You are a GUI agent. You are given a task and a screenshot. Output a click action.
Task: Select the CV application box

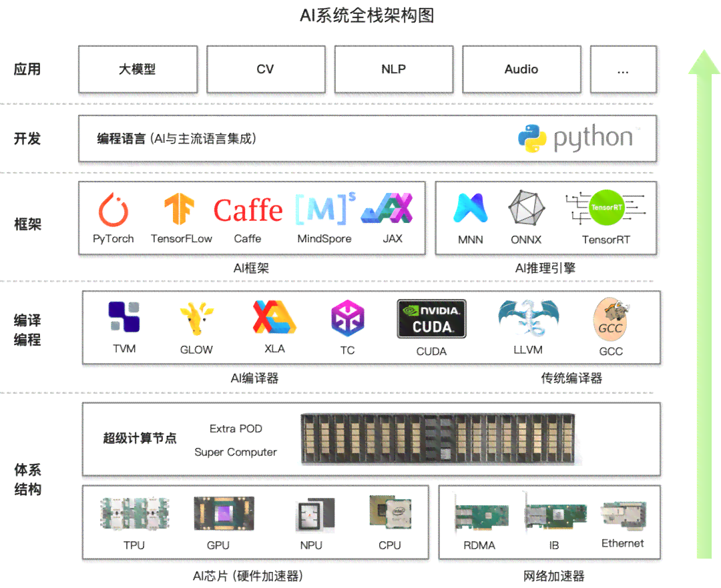(266, 69)
